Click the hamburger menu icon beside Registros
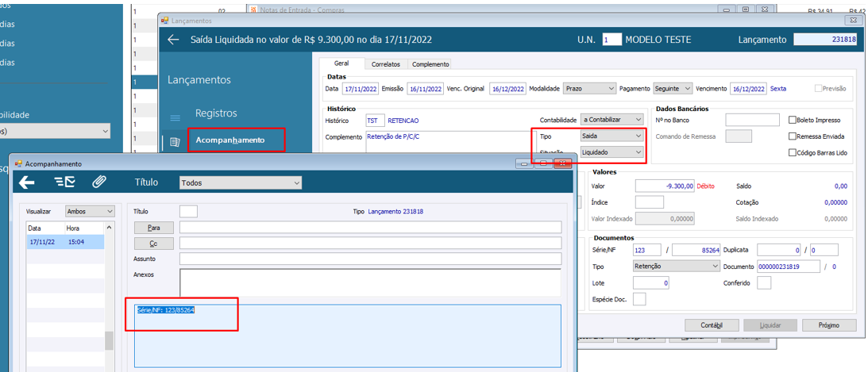 click(175, 117)
